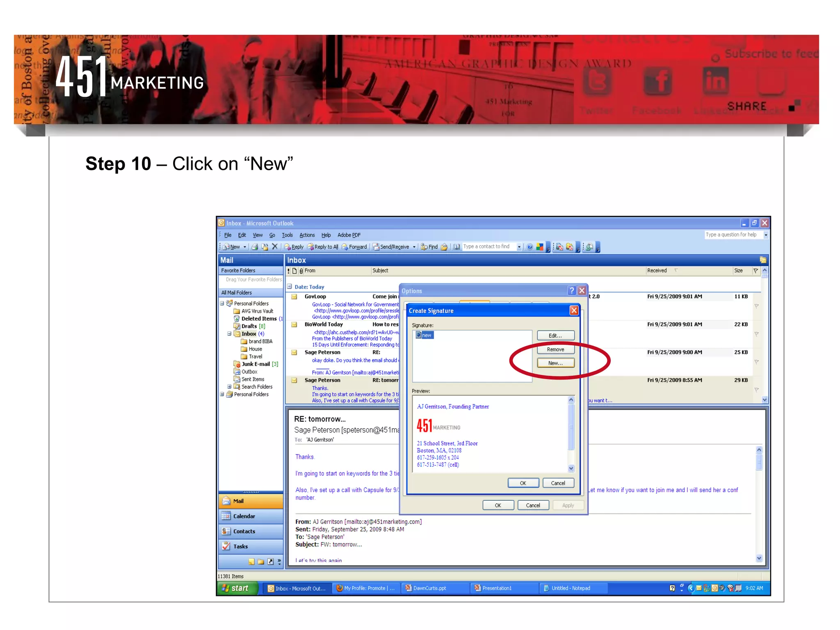Sort by the Attachment paperclip column icon

pyautogui.click(x=301, y=271)
